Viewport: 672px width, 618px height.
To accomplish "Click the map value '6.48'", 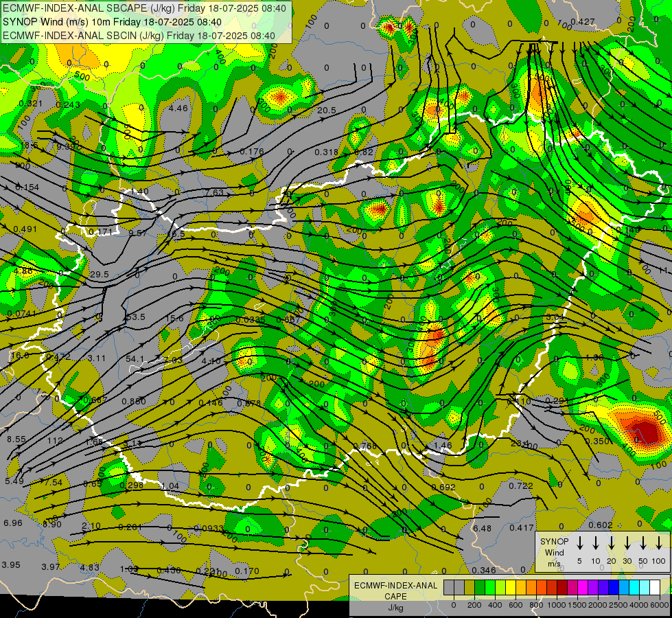I will (x=482, y=528).
